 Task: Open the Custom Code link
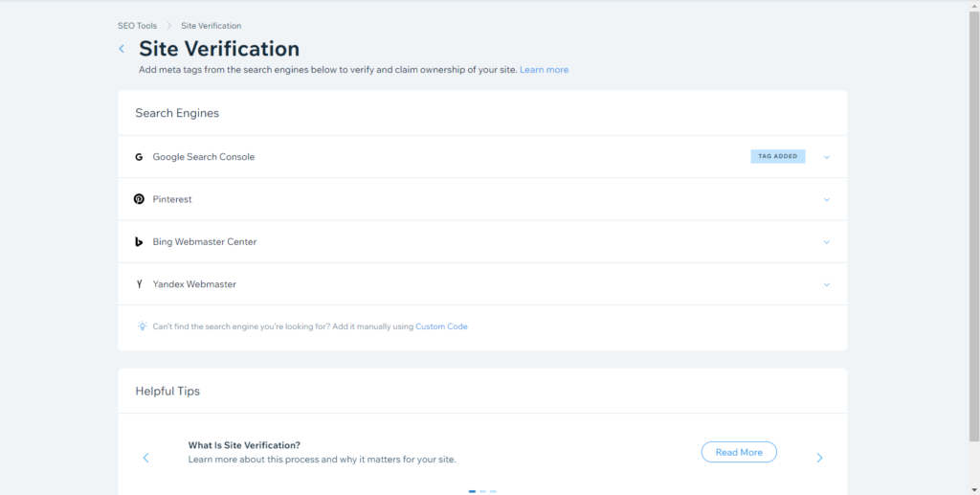click(x=441, y=326)
